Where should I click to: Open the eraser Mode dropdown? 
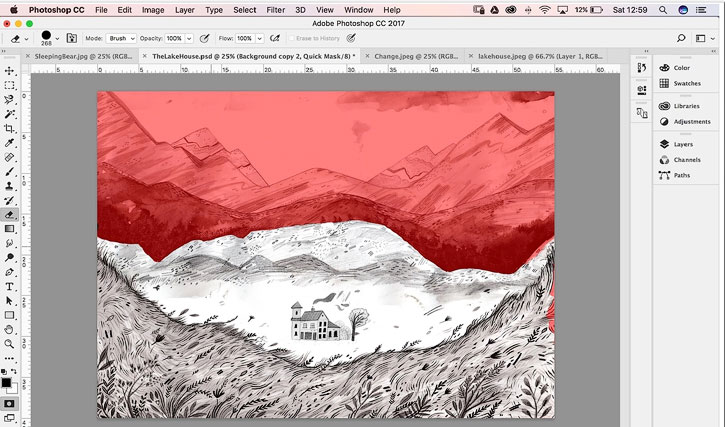pyautogui.click(x=121, y=38)
